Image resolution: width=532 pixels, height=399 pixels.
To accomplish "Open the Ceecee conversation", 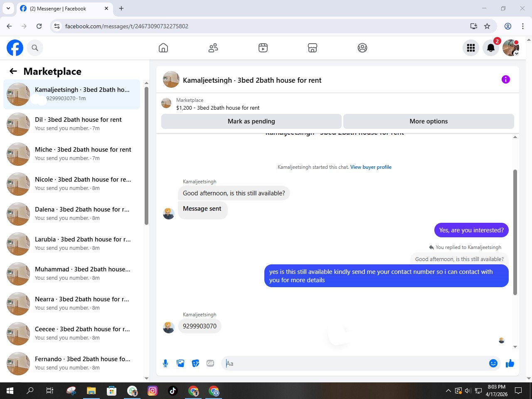I will pos(71,334).
